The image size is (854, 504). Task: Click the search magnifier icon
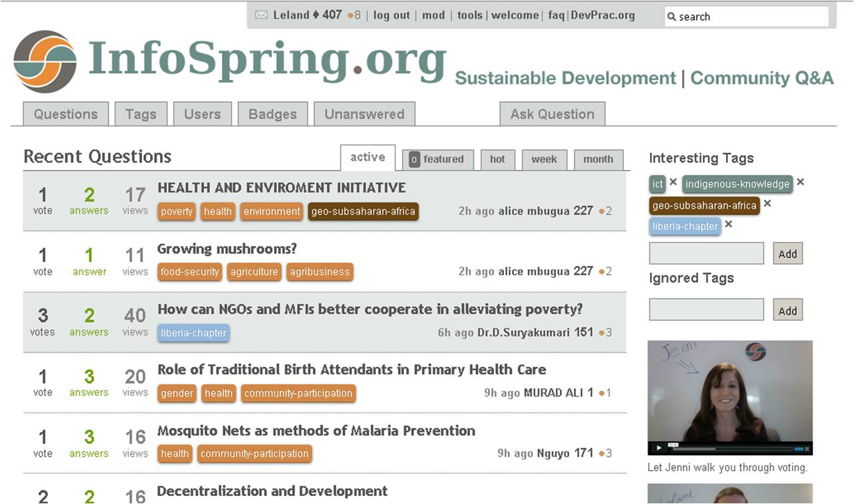(x=672, y=17)
